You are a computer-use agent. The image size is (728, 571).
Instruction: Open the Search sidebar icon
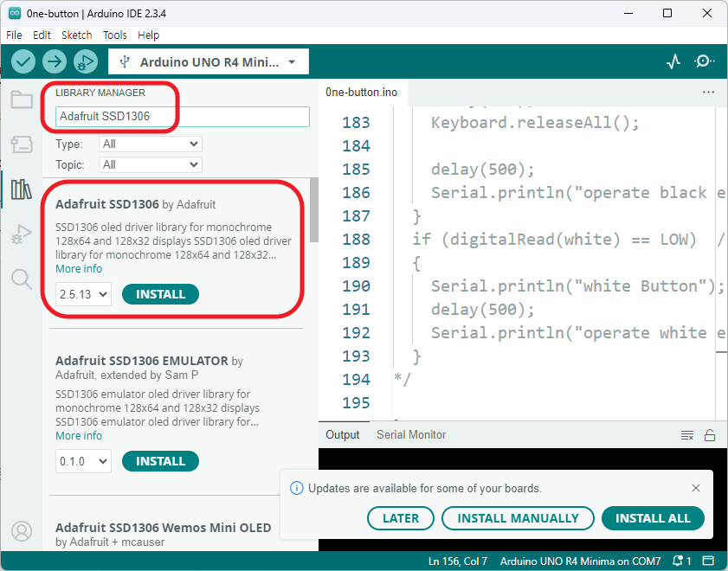pos(22,279)
